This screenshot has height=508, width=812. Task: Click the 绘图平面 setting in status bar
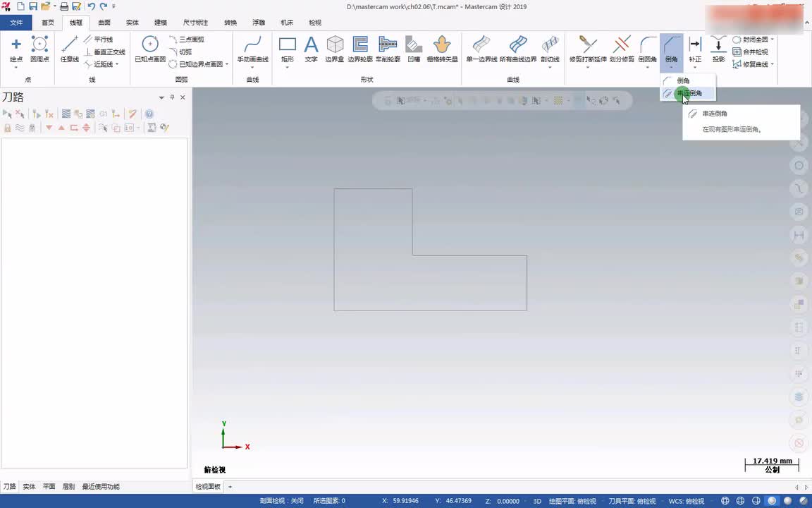pyautogui.click(x=572, y=501)
